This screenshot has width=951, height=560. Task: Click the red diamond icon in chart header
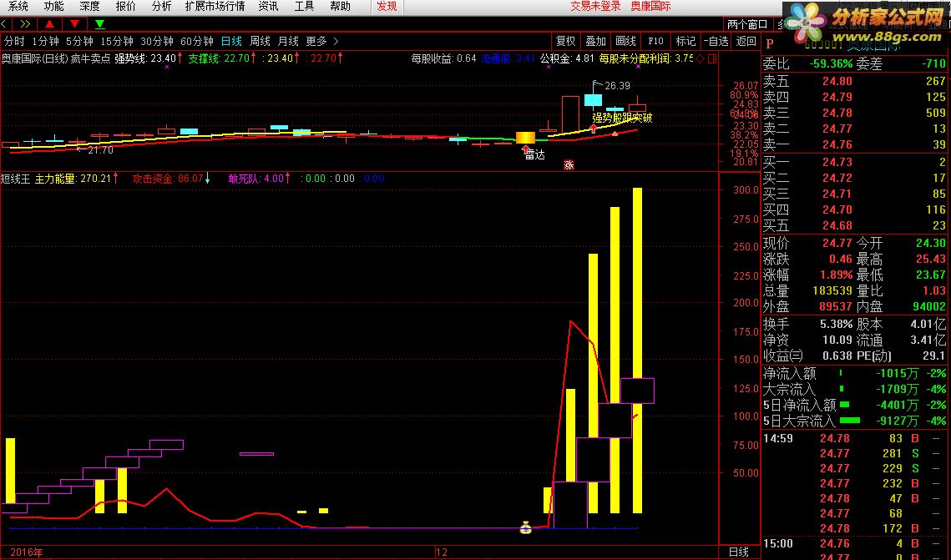click(701, 58)
